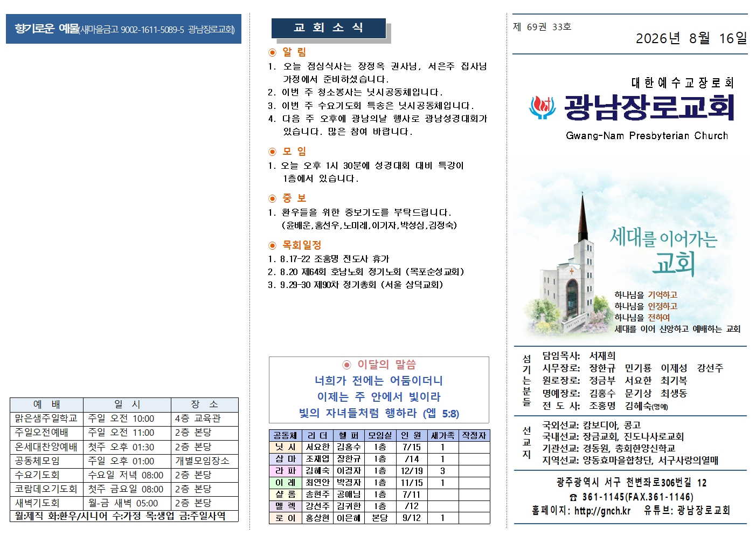
Task: Click the "닛 시" community cell
Action: (286, 447)
